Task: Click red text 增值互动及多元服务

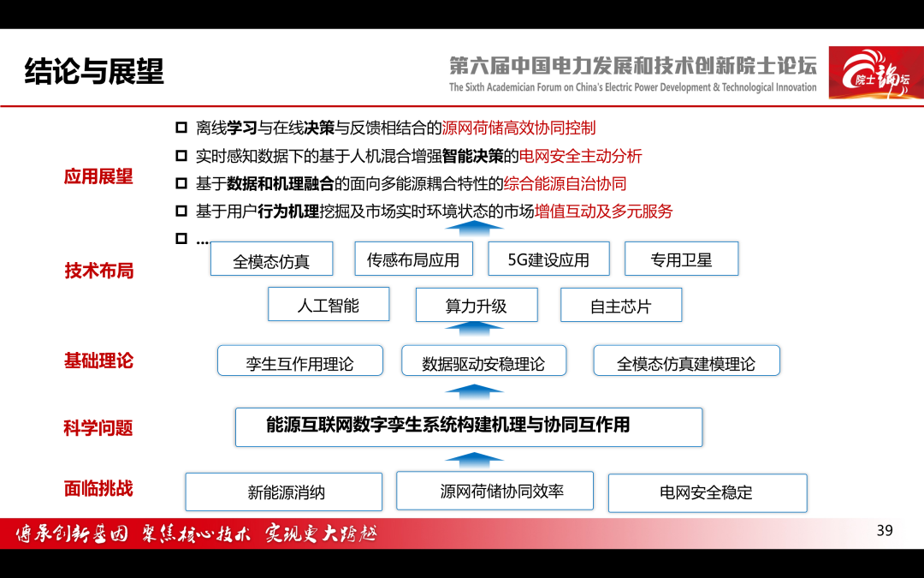Action: [x=603, y=212]
